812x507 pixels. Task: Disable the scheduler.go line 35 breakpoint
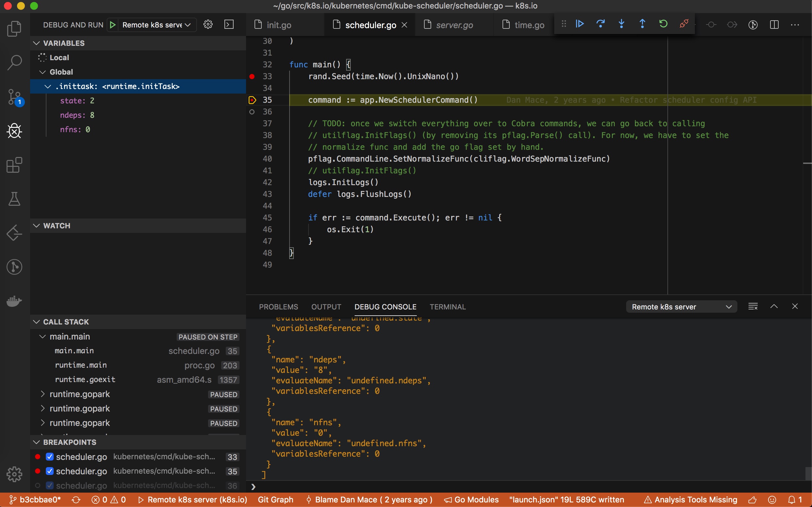pyautogui.click(x=50, y=471)
